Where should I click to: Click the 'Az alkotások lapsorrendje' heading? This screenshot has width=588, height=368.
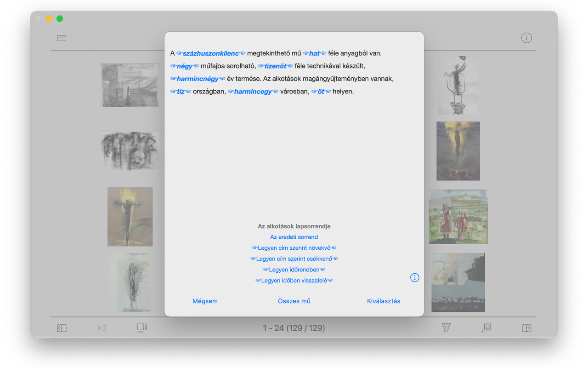[x=294, y=226]
